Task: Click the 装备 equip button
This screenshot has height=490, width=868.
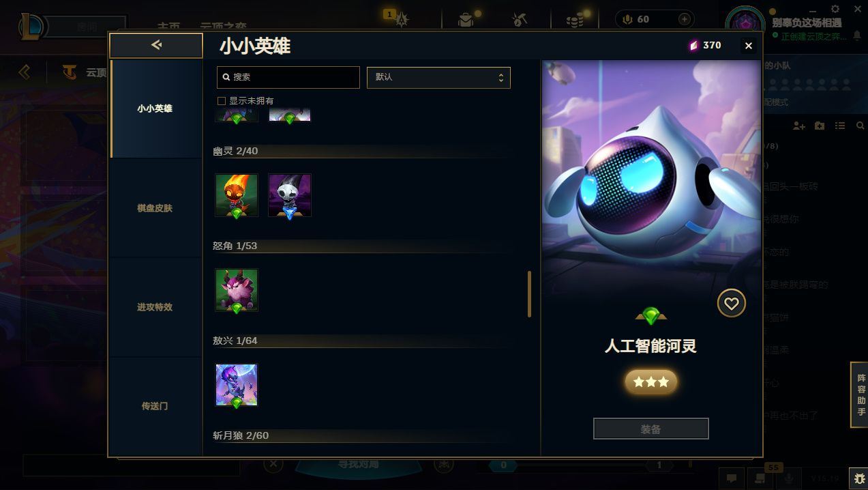Action: tap(650, 429)
